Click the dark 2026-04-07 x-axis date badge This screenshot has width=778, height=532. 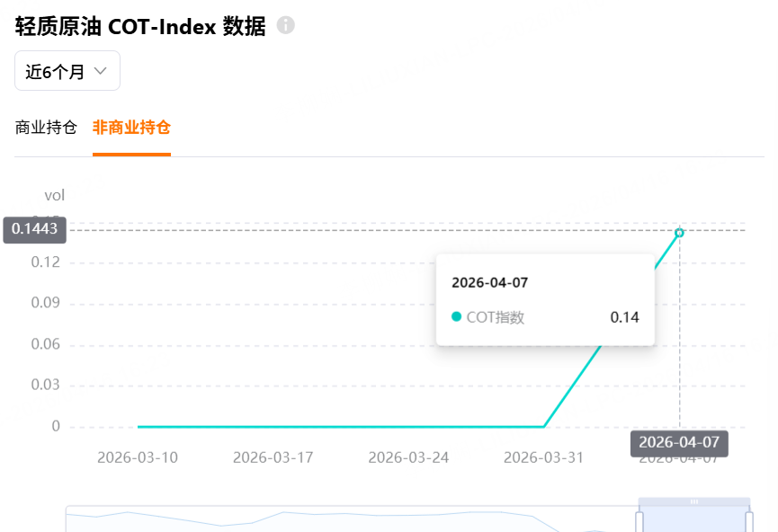point(679,442)
